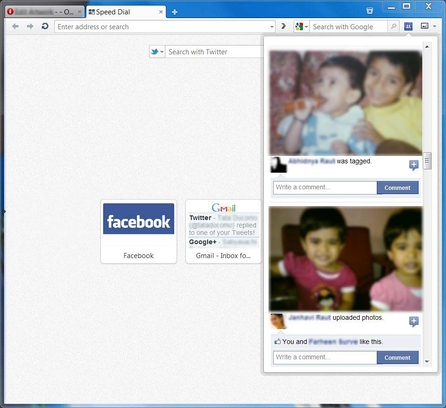The height and width of the screenshot is (408, 446).
Task: Toggle the Facebook extension toolbar icon
Action: [408, 26]
